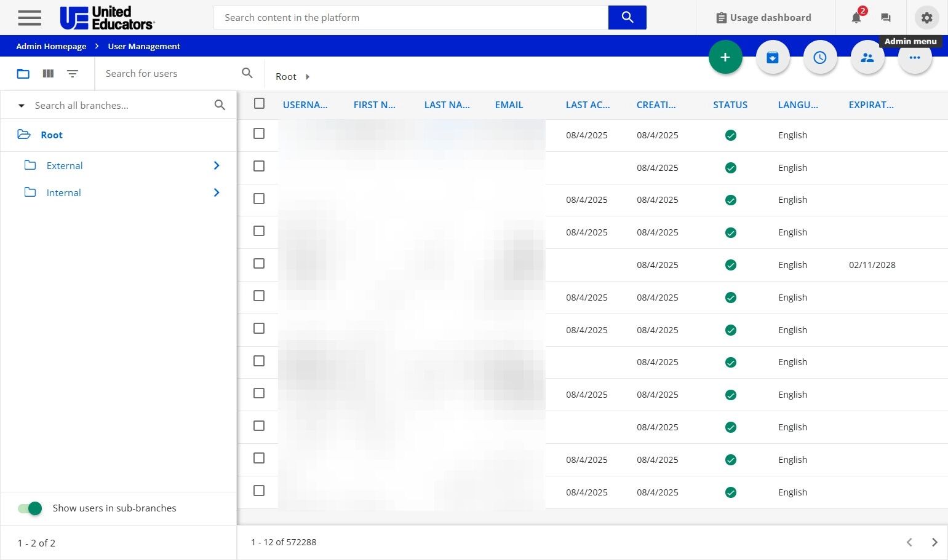Click the people group round button
The width and height of the screenshot is (948, 560).
[x=867, y=57]
